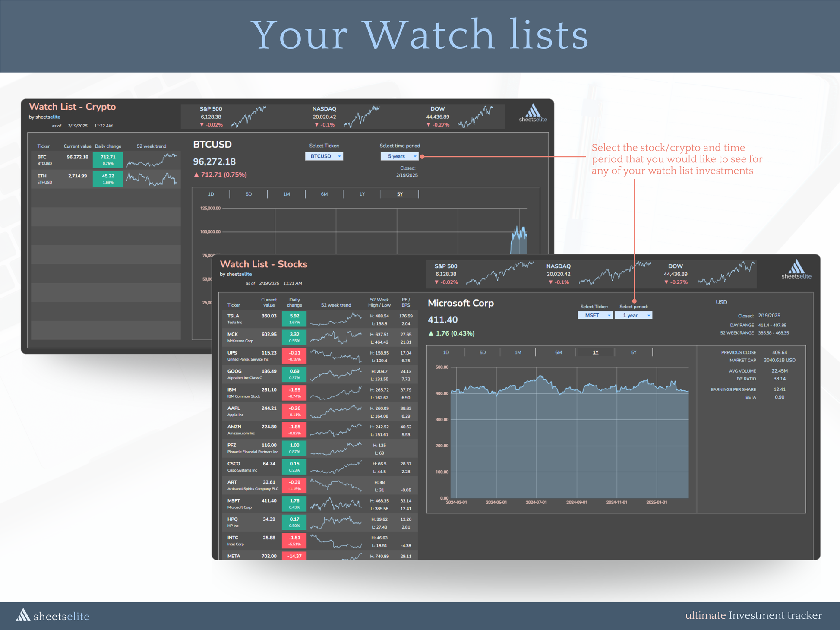The image size is (840, 630).
Task: Select the 6M tab in Microsoft chart
Action: click(x=558, y=352)
